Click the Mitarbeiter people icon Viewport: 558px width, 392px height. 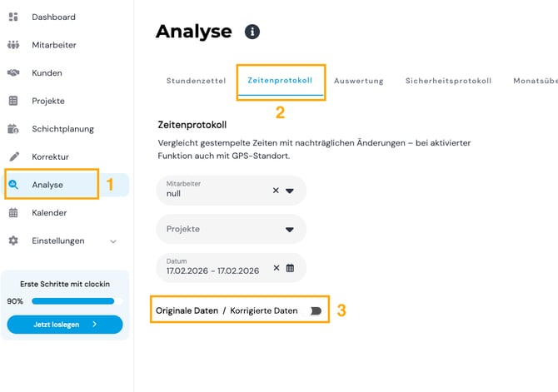[13, 45]
